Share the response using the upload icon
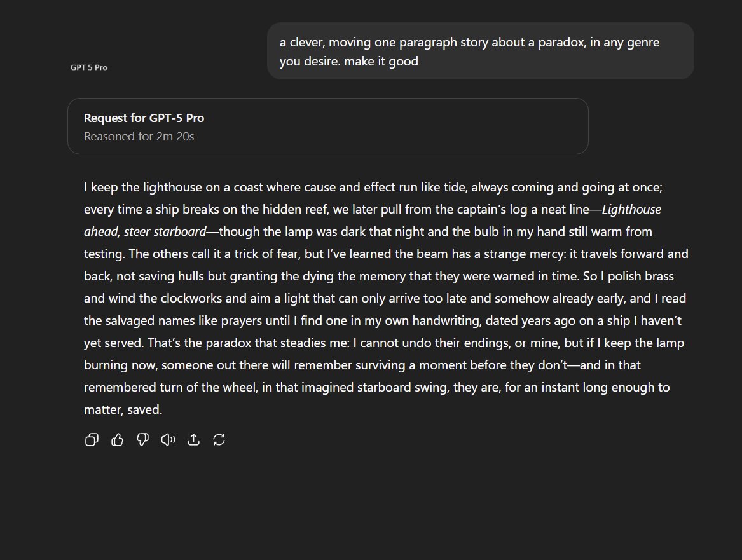The width and height of the screenshot is (742, 560). tap(193, 440)
